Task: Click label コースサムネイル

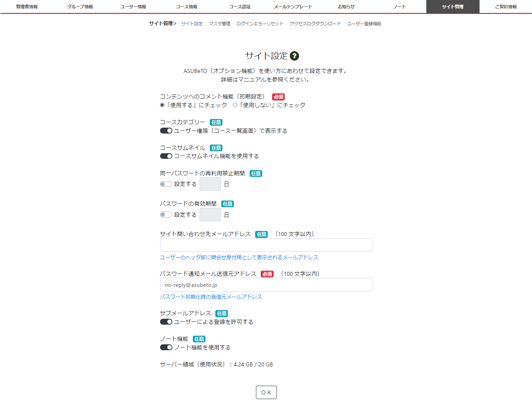Action: click(183, 148)
